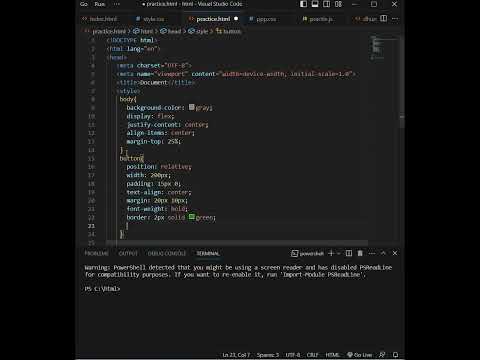Click practice.html in the breadcrumb
The image size is (480, 360).
(x=109, y=31)
